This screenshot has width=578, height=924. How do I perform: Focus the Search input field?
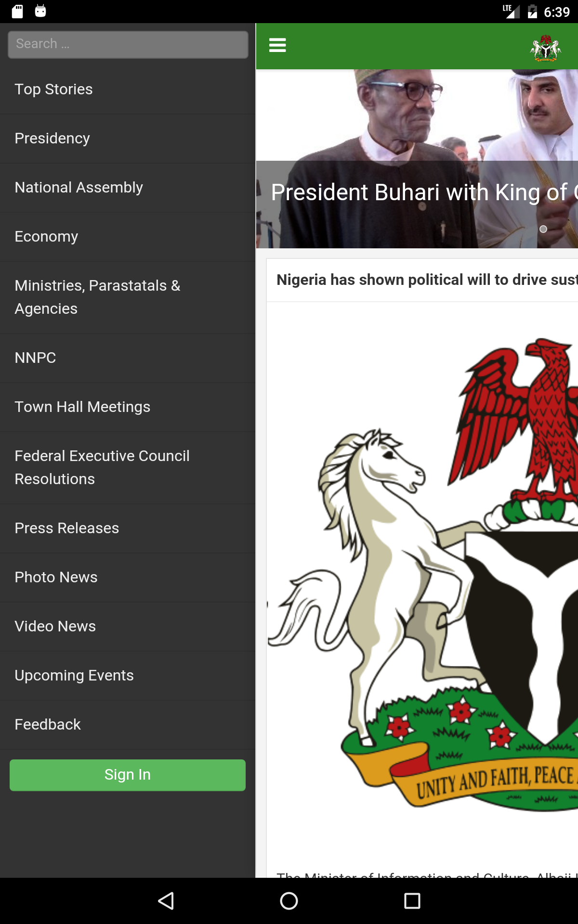128,44
